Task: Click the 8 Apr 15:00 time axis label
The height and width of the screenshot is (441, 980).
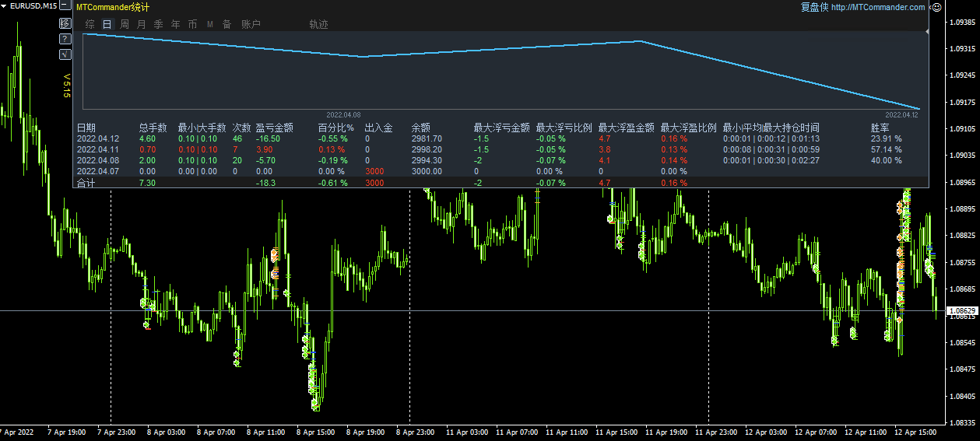Action: (x=315, y=432)
